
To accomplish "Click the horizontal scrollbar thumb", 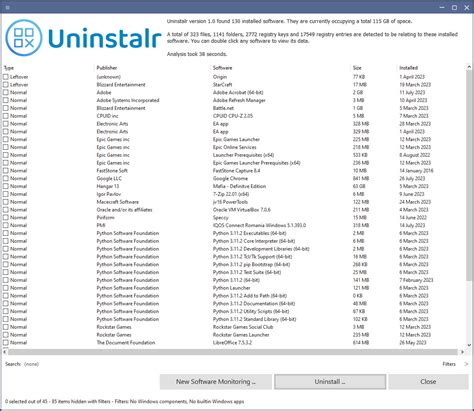I will pyautogui.click(x=233, y=352).
